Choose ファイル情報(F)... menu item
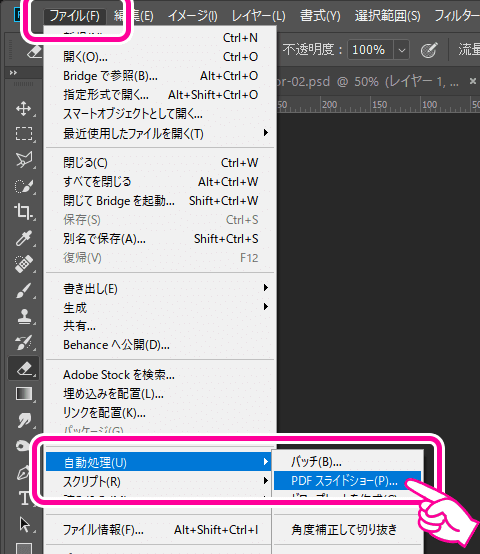The height and width of the screenshot is (554, 480). coord(159,529)
